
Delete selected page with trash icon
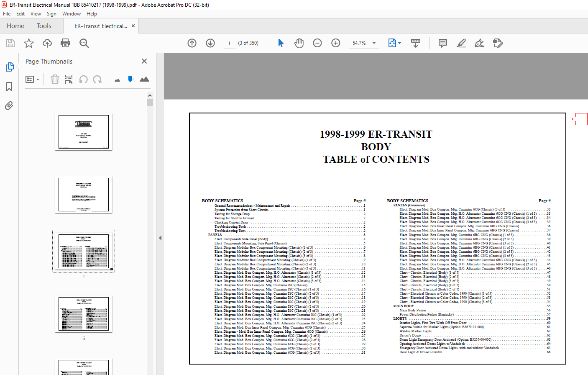coord(55,79)
